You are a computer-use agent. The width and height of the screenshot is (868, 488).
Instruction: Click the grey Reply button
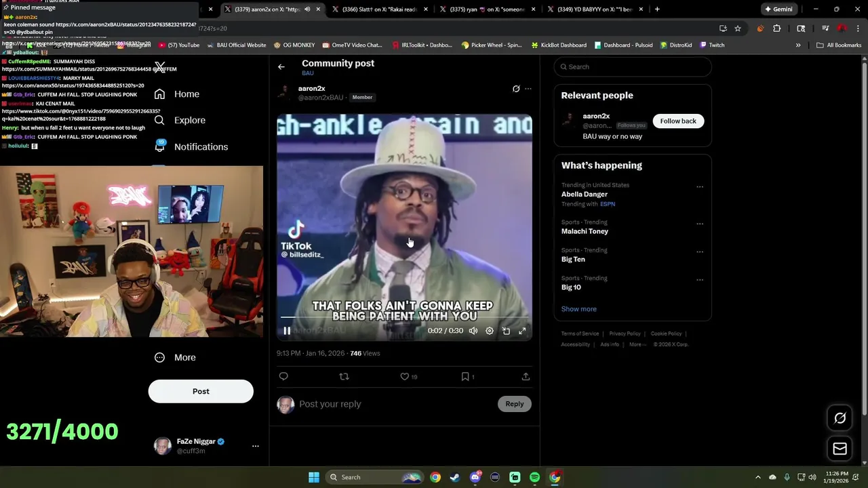click(515, 404)
